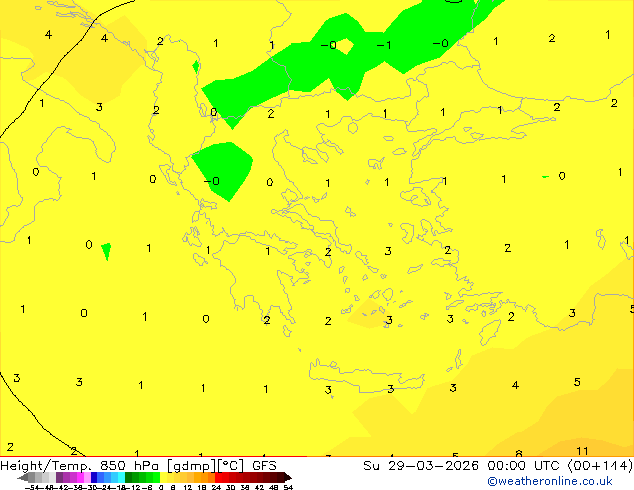
Task: Click the legend scale label 12
Action: [188, 487]
